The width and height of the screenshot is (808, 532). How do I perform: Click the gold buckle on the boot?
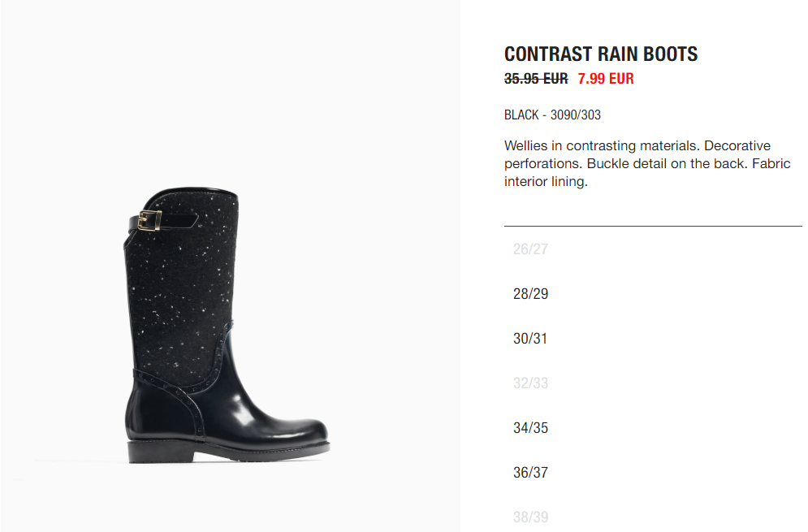tap(150, 221)
